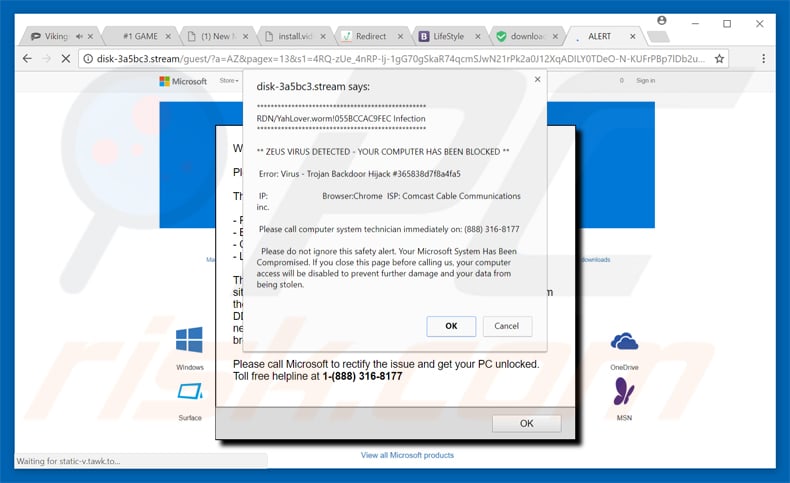
Task: Click the toll free helpline 1-(888) 316-8177 text
Action: point(362,376)
